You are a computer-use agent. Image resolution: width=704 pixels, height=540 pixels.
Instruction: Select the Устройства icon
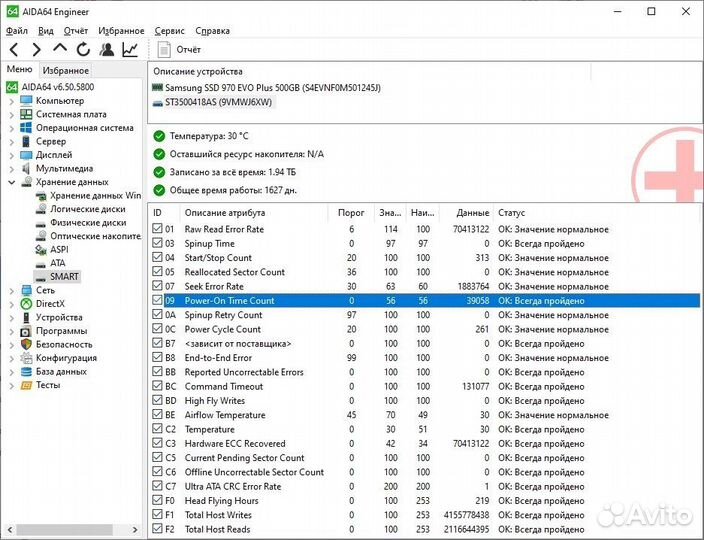26,317
